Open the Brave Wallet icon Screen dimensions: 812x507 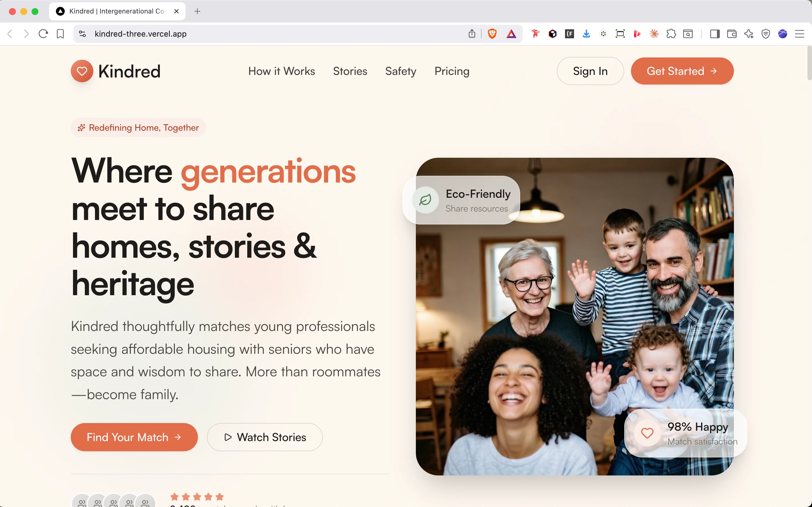coord(731,34)
